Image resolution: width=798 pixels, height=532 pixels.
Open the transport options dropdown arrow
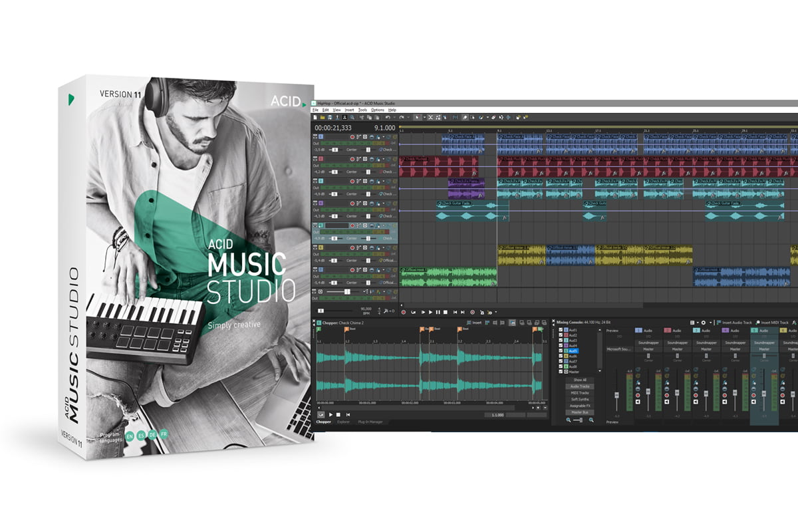point(495,312)
